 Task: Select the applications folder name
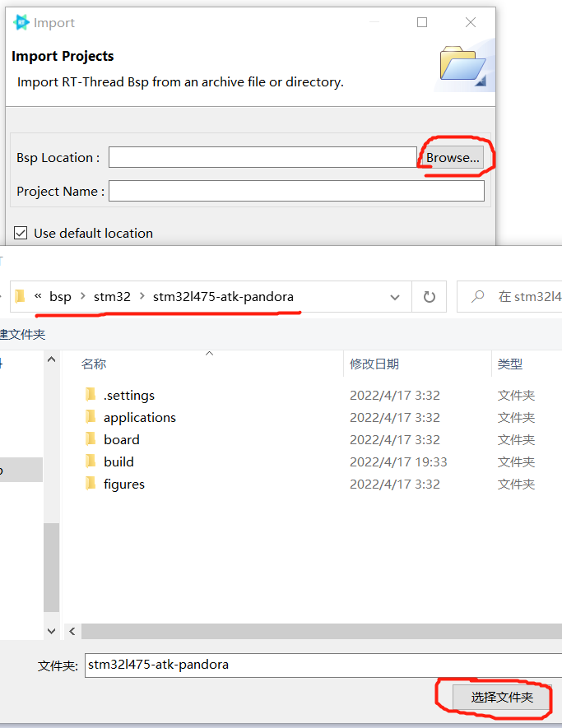pyautogui.click(x=139, y=417)
